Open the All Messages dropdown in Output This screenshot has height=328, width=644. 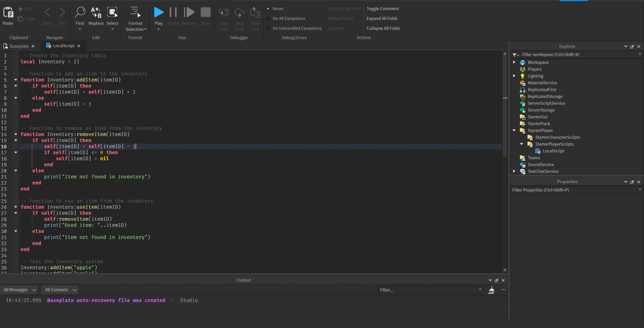19,289
